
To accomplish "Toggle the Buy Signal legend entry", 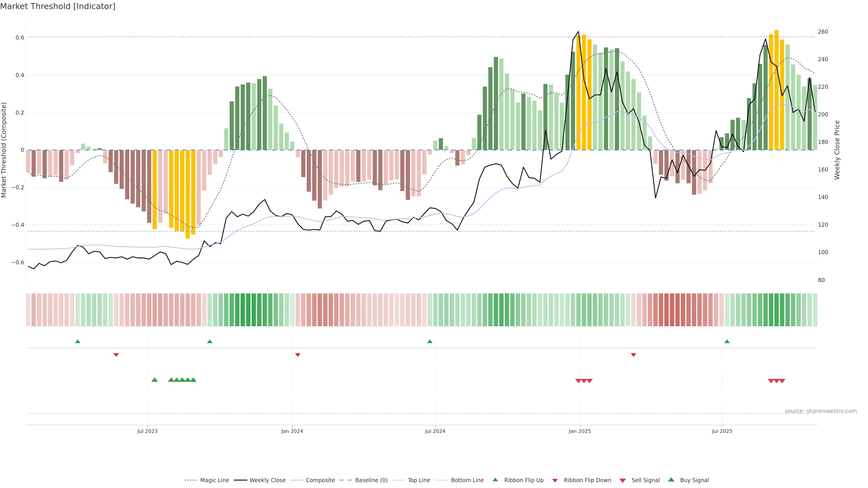I will pyautogui.click(x=694, y=480).
